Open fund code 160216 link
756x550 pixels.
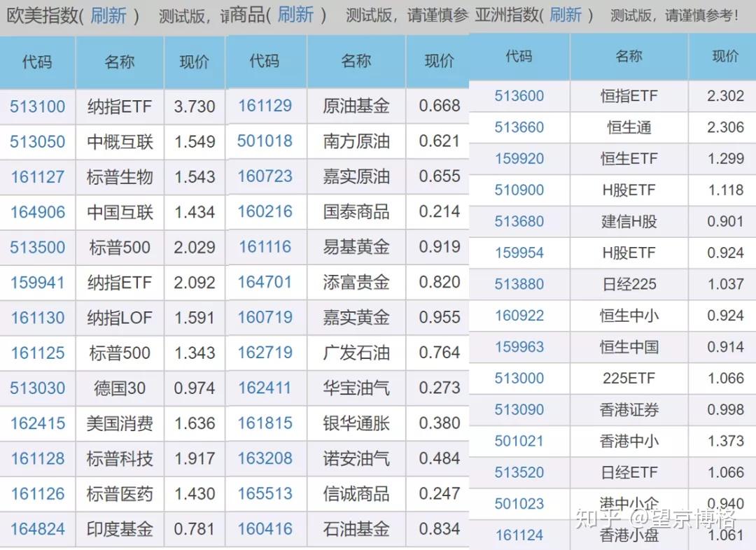click(265, 211)
